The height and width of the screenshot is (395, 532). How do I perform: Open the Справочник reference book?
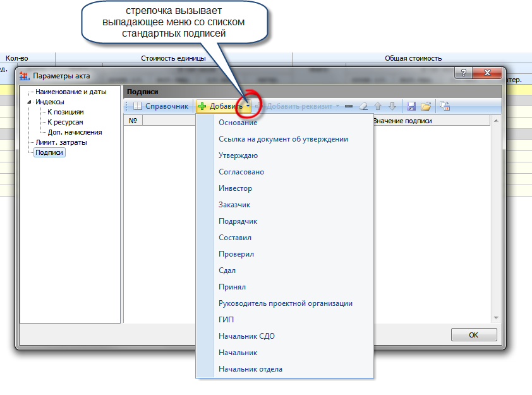(x=161, y=106)
